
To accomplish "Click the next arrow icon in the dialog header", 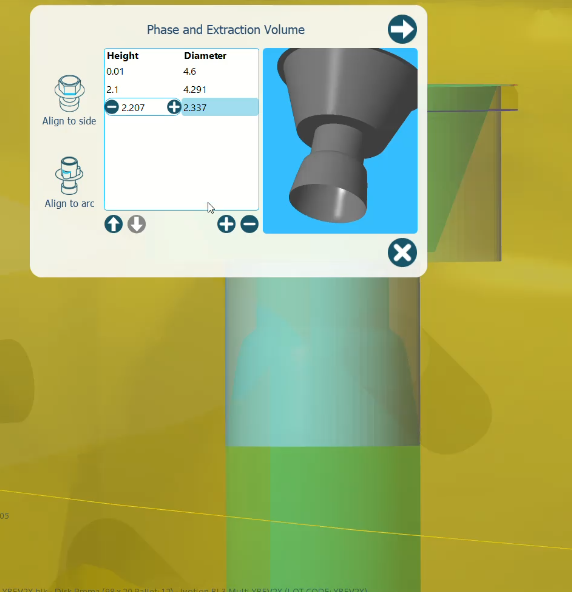I will 402,29.
